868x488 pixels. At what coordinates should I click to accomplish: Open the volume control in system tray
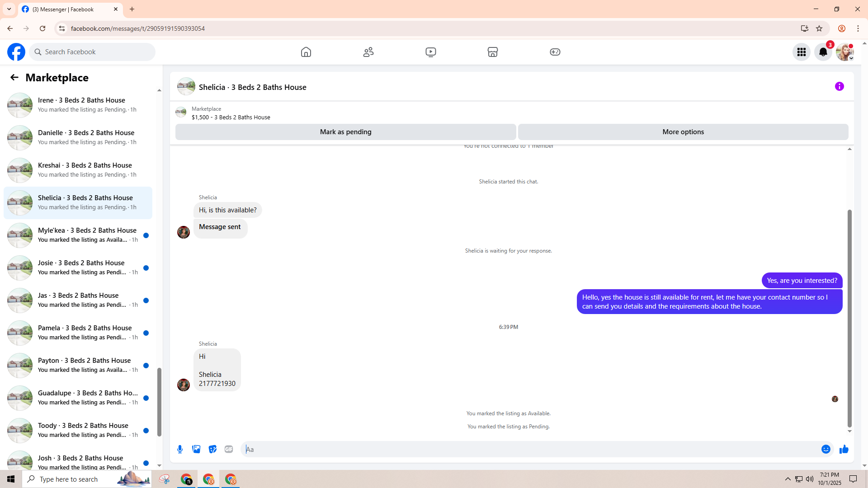(x=810, y=479)
